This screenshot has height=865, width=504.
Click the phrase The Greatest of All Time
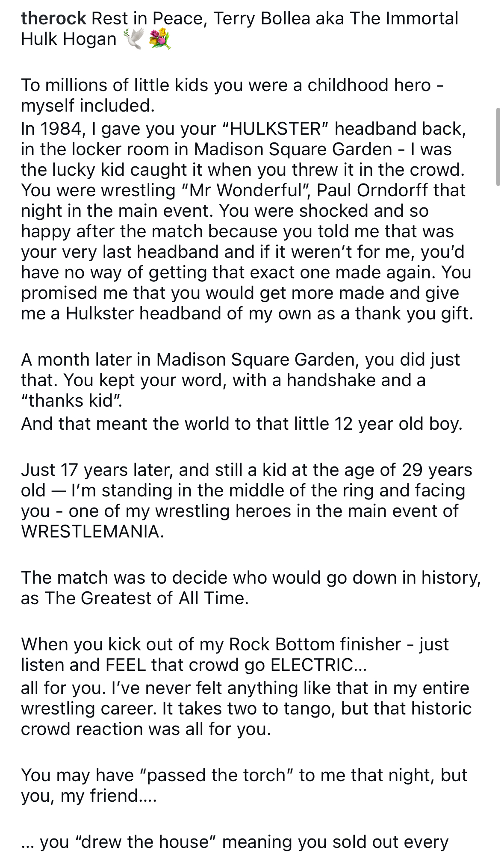pyautogui.click(x=146, y=598)
